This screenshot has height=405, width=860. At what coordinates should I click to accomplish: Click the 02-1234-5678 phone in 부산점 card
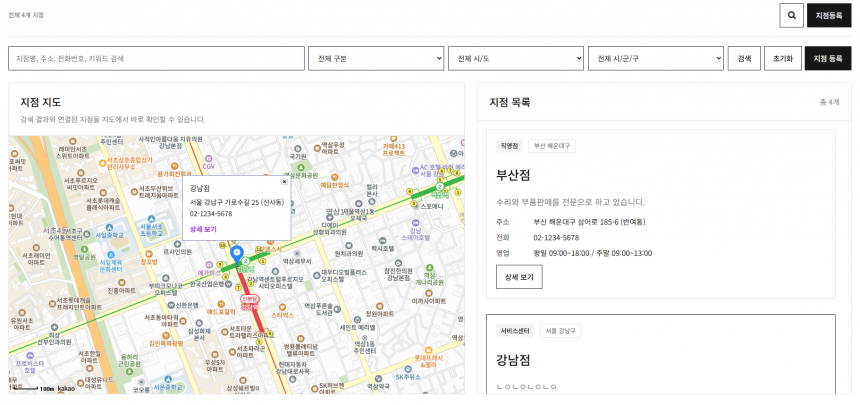tap(556, 238)
